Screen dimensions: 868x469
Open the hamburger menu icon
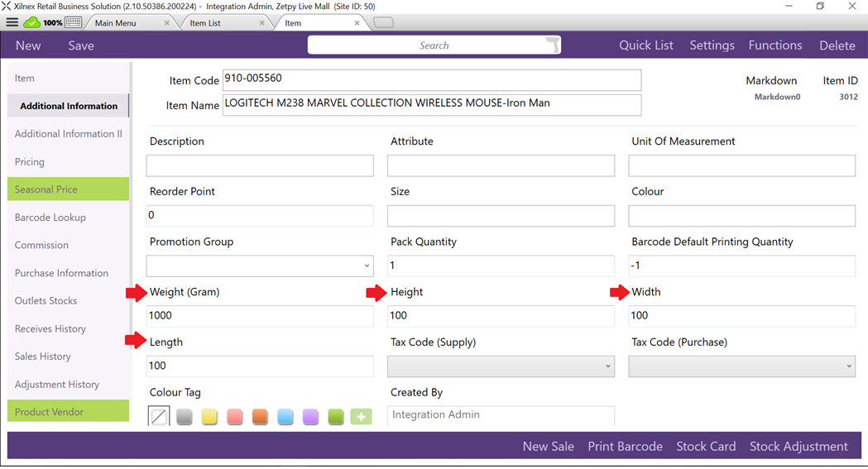point(12,22)
